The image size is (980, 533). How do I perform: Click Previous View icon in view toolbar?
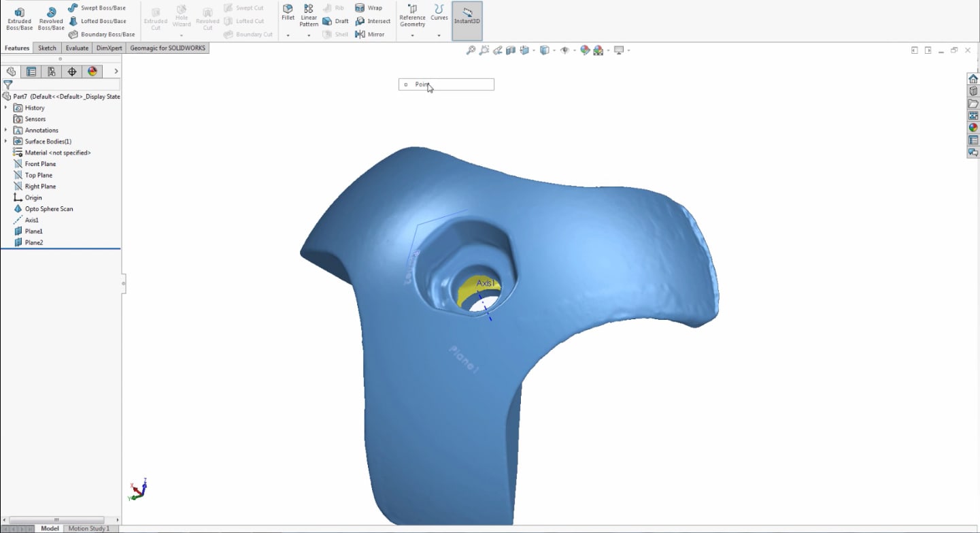tap(498, 50)
